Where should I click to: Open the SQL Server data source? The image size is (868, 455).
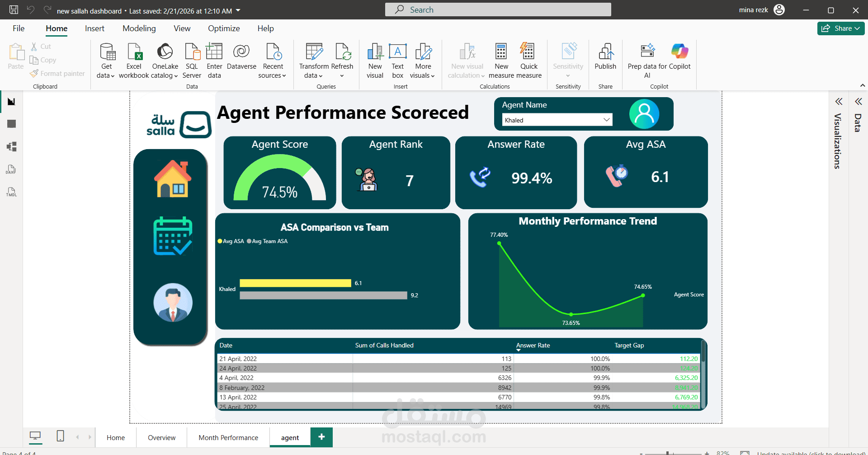point(192,61)
